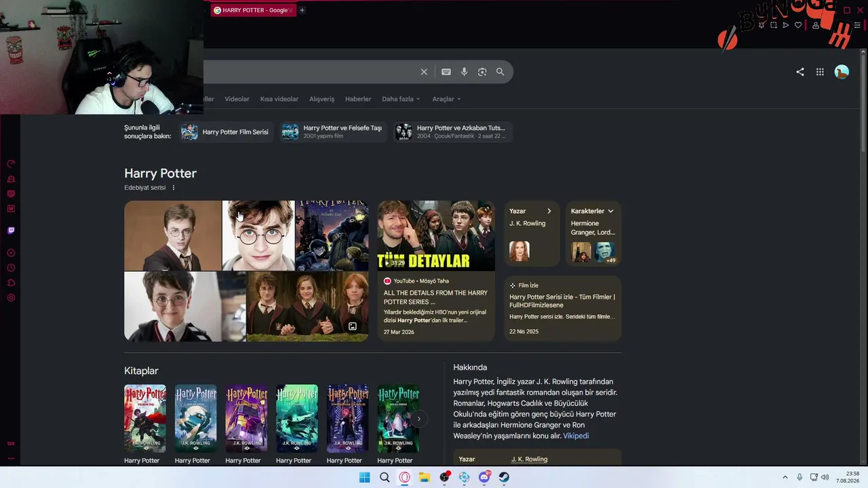Open a new browser tab
Image resolution: width=868 pixels, height=488 pixels.
[302, 10]
